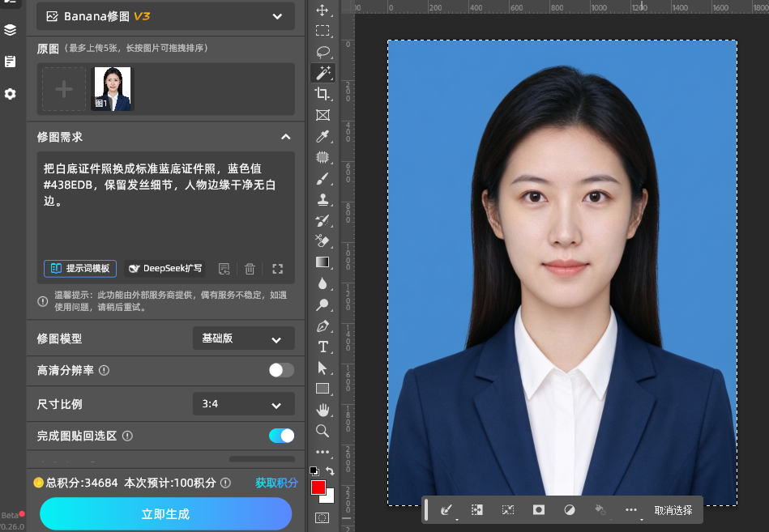
Task: Click the 提示词模板 button
Action: (80, 269)
